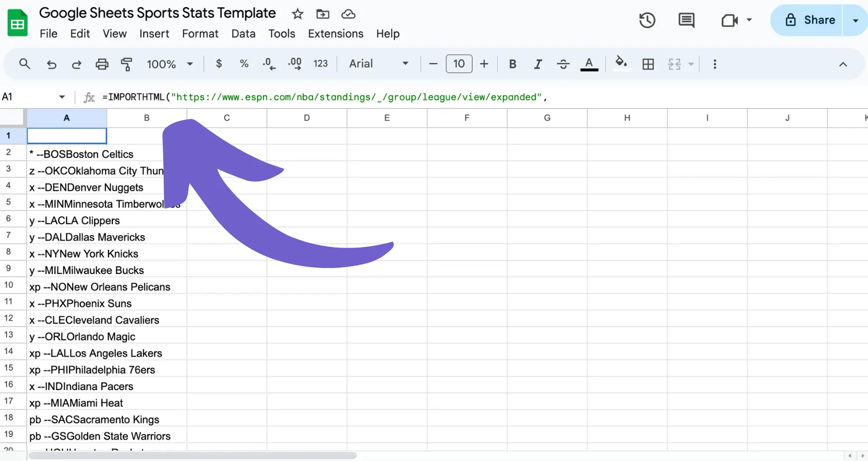Toggle bold formatting
The image size is (868, 461).
tap(513, 64)
